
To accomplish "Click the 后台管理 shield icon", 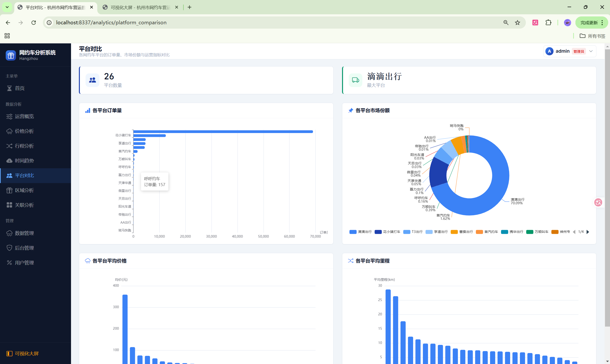I will click(9, 248).
